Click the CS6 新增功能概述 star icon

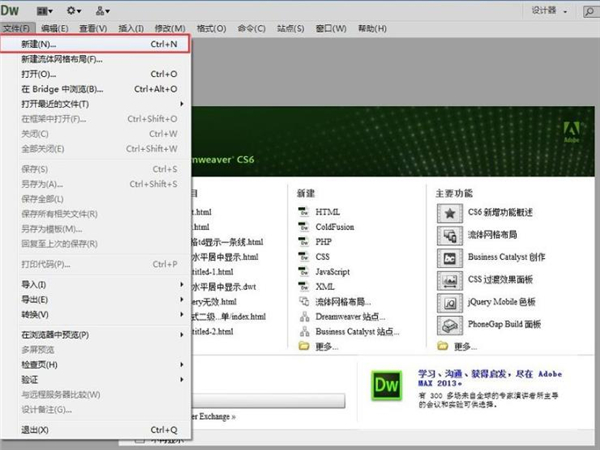[x=450, y=213]
